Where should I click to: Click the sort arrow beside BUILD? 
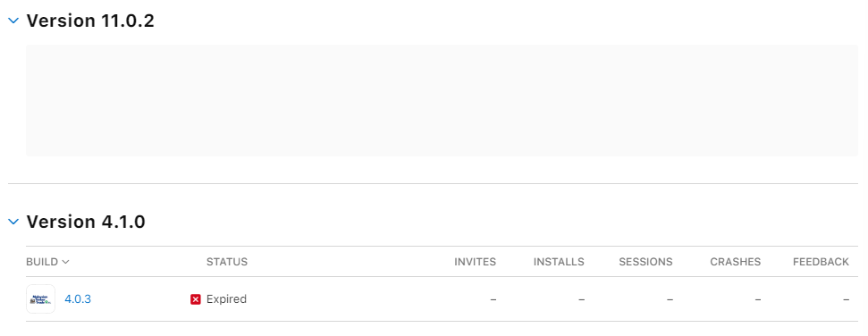(65, 262)
